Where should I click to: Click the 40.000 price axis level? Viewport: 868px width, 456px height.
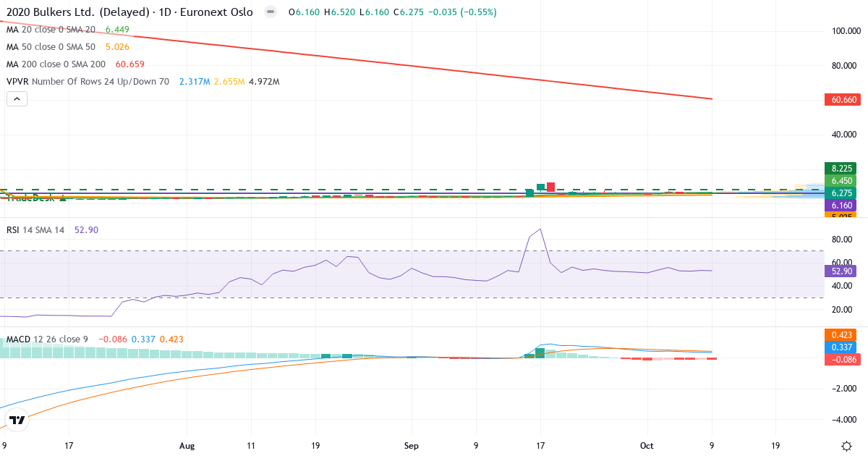[x=845, y=135]
